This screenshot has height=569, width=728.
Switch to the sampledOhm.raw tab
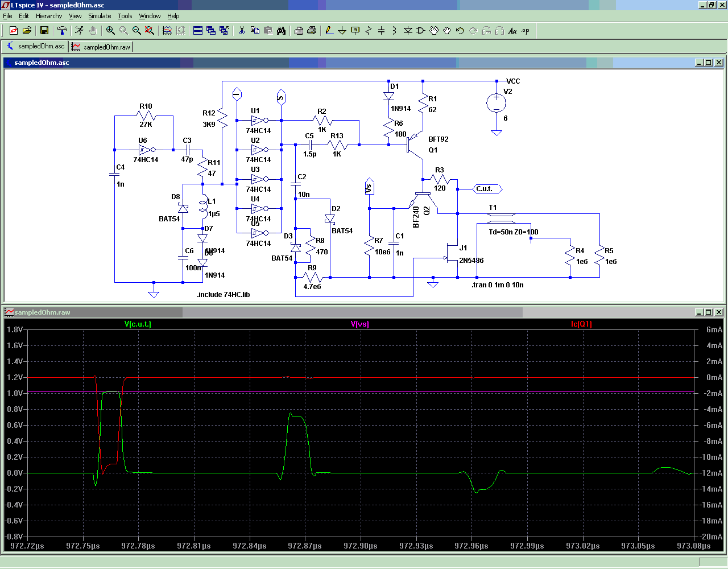pyautogui.click(x=101, y=47)
